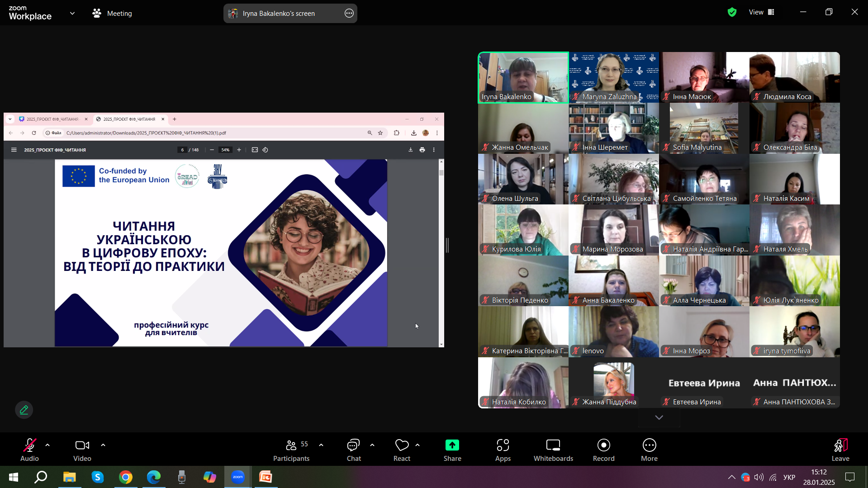This screenshot has height=488, width=868.
Task: Open the Apps panel
Action: tap(503, 450)
